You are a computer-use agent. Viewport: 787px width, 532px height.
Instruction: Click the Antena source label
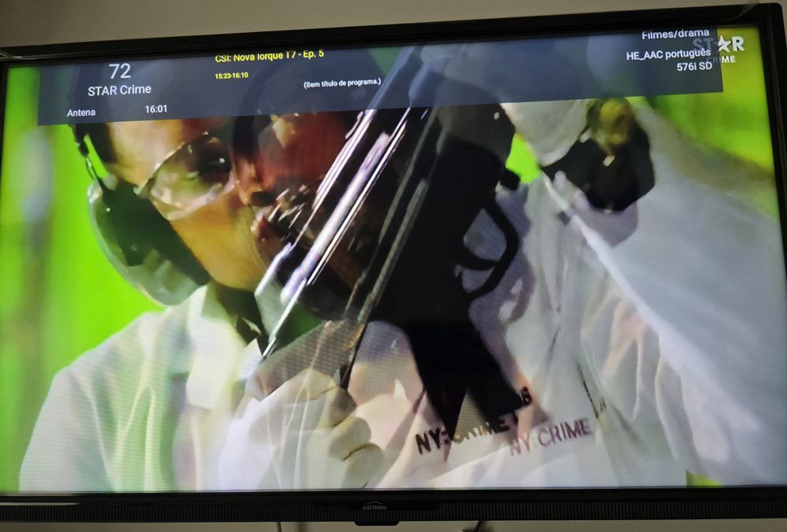click(81, 113)
